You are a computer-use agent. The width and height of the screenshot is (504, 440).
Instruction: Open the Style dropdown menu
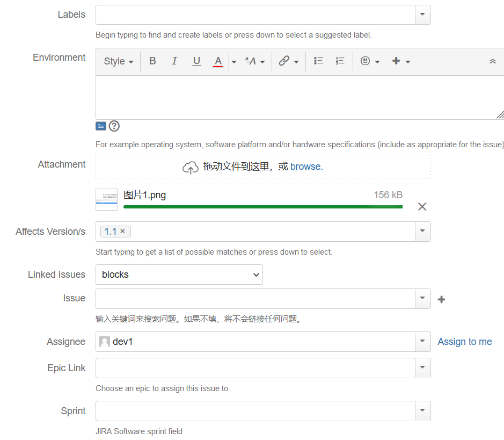tap(118, 61)
